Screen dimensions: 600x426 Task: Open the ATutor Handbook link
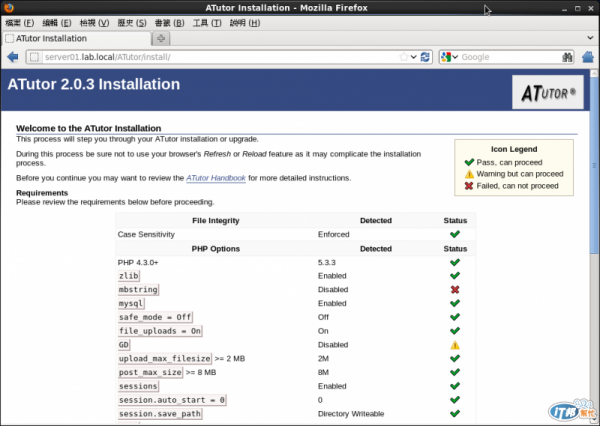216,178
